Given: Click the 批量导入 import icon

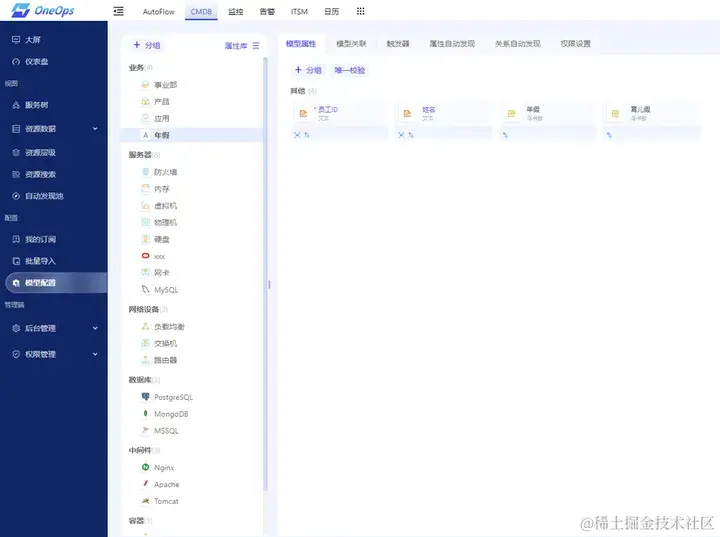Looking at the screenshot, I should pos(16,261).
